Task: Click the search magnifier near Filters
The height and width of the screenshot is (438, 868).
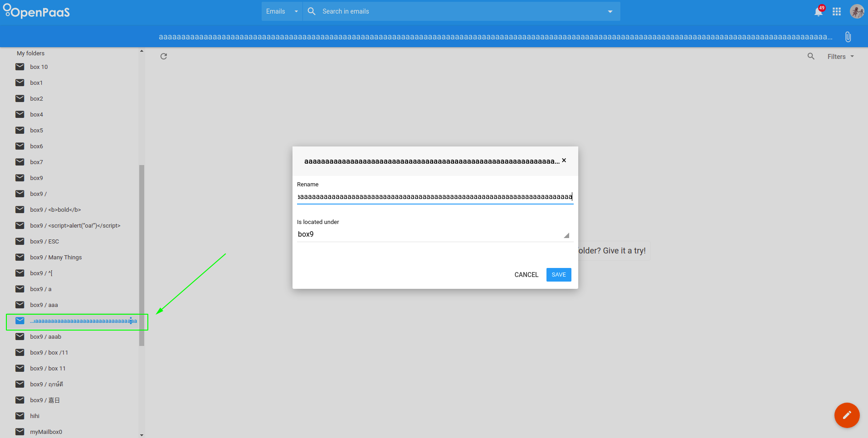Action: tap(811, 56)
